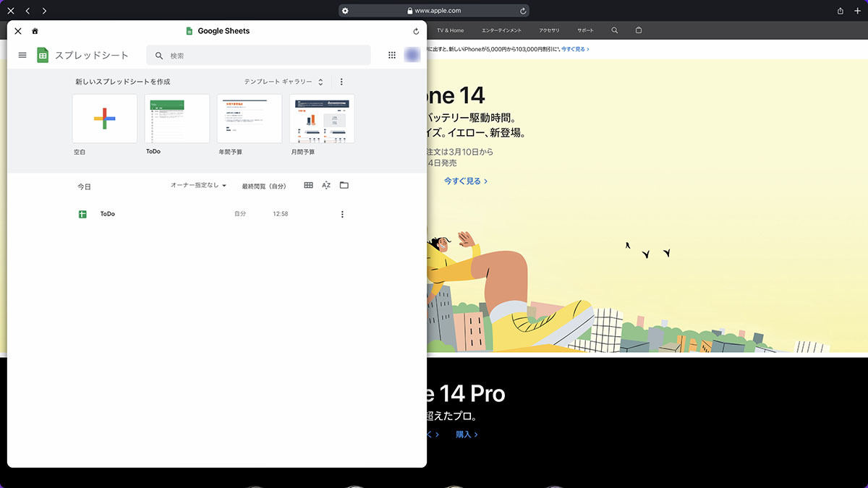This screenshot has width=868, height=488.
Task: Click the green Sheets logo icon
Action: pyautogui.click(x=43, y=55)
